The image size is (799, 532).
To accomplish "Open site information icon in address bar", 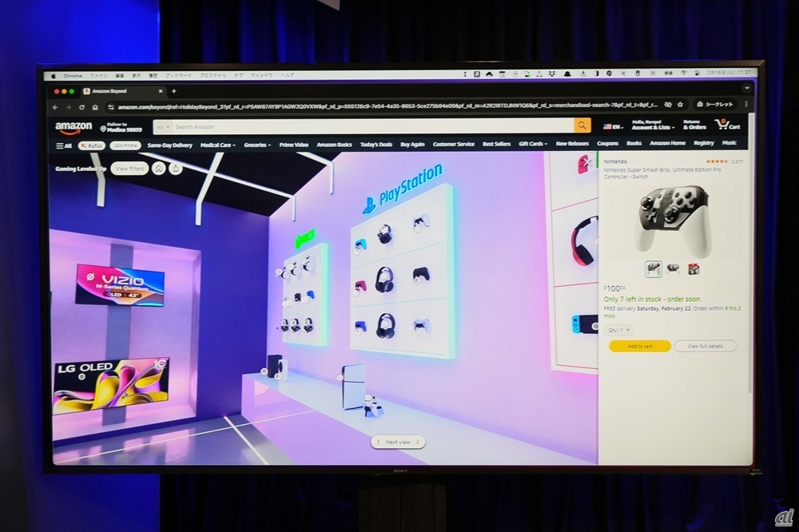I will 110,107.
